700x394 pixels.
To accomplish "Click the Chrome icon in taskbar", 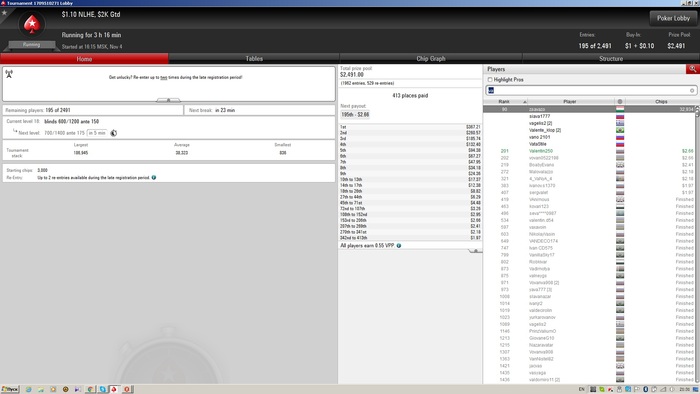I will pos(90,389).
